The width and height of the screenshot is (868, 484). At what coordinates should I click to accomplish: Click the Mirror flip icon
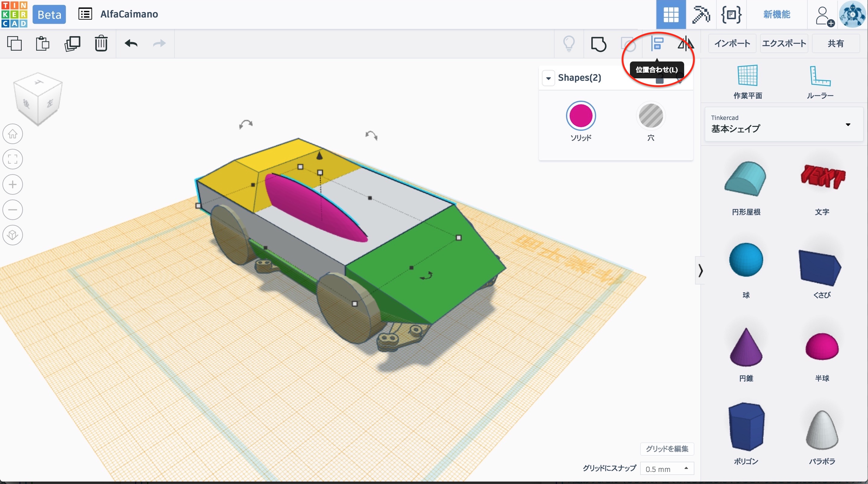click(x=685, y=44)
